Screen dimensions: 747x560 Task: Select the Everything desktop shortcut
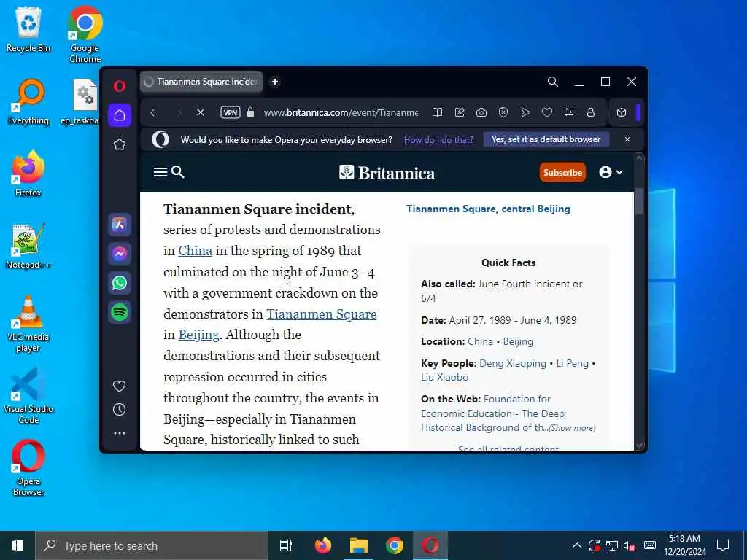(x=28, y=102)
